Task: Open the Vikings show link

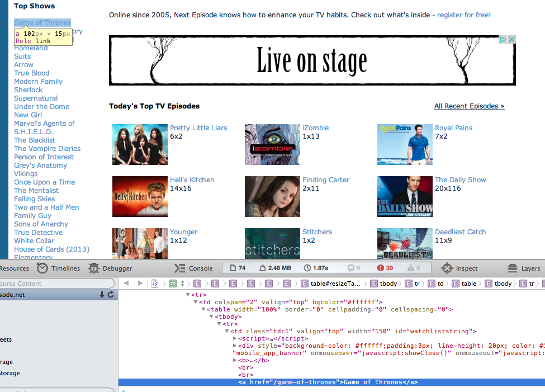Action: tap(26, 174)
